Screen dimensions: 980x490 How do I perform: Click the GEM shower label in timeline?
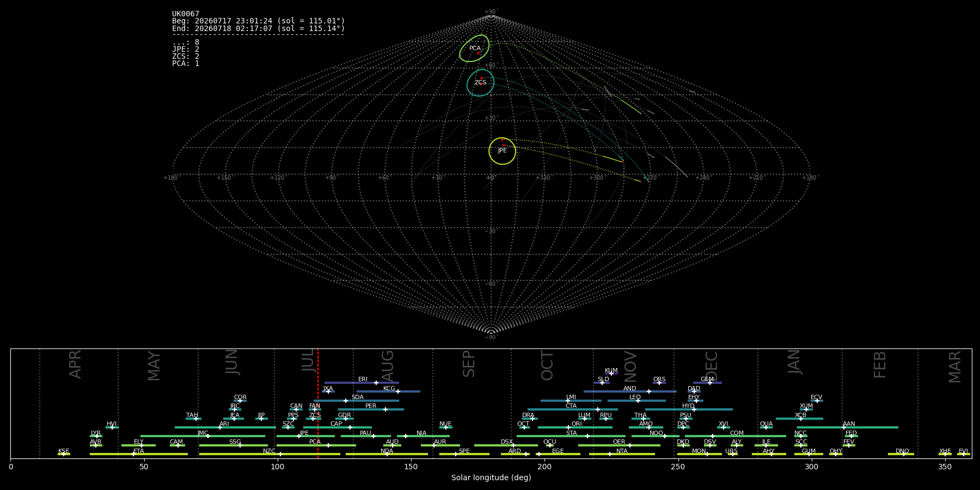(x=707, y=379)
